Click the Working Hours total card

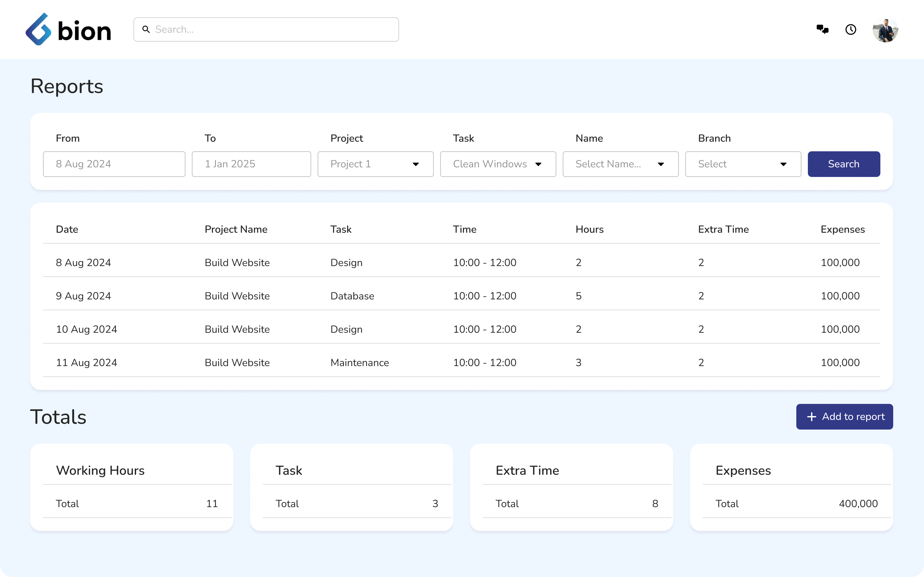click(x=131, y=487)
